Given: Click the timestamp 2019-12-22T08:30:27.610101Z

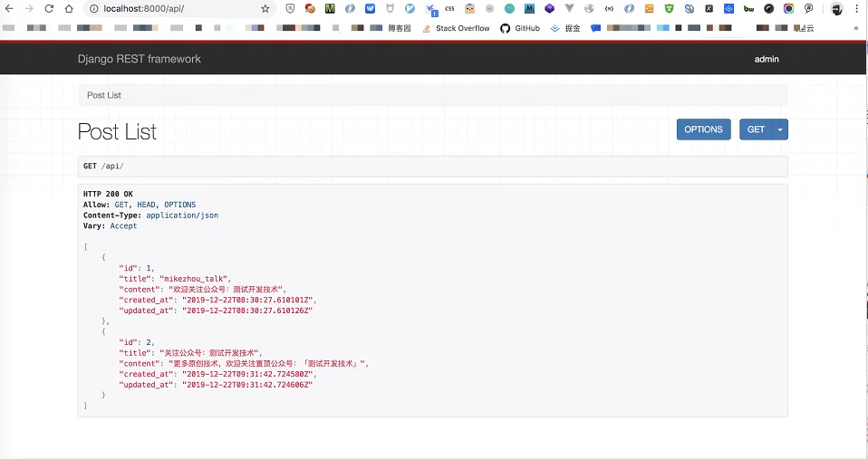Looking at the screenshot, I should point(248,301).
